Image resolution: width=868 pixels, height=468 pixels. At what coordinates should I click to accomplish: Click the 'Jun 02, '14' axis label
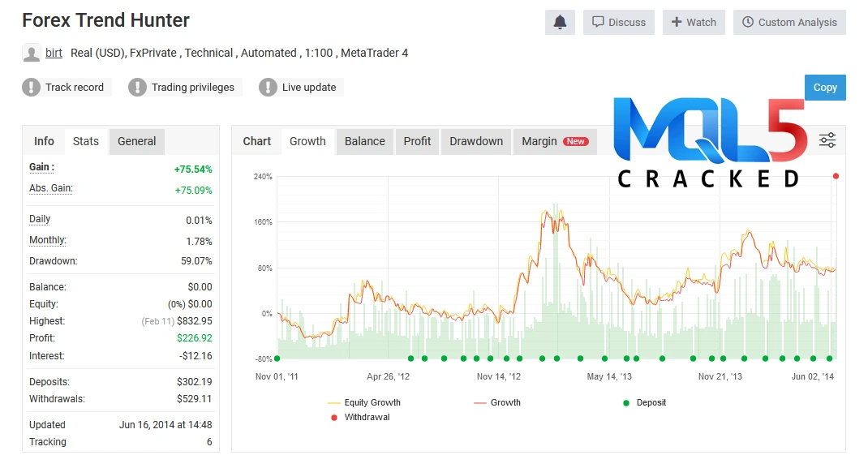(813, 376)
